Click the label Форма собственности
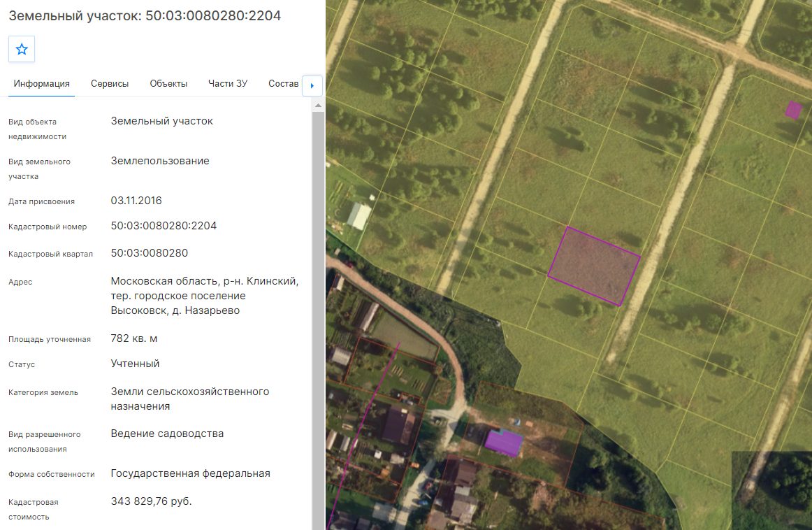The height and width of the screenshot is (530, 812). (52, 474)
